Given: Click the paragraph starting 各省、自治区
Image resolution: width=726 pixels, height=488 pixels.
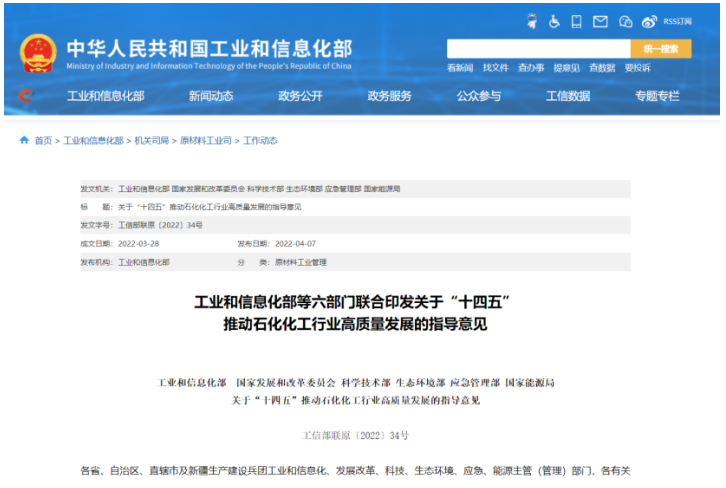Looking at the screenshot, I should (x=355, y=471).
